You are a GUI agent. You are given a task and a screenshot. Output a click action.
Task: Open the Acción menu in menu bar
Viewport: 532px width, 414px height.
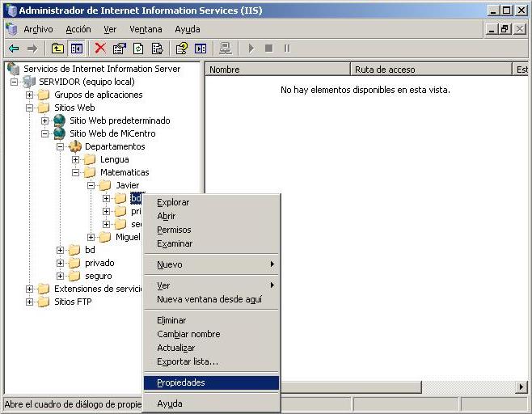78,29
